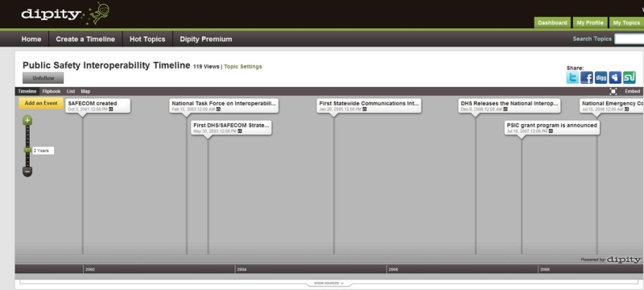Screen dimensions: 644x290
Task: Click the Search Topics input field
Action: click(630, 39)
